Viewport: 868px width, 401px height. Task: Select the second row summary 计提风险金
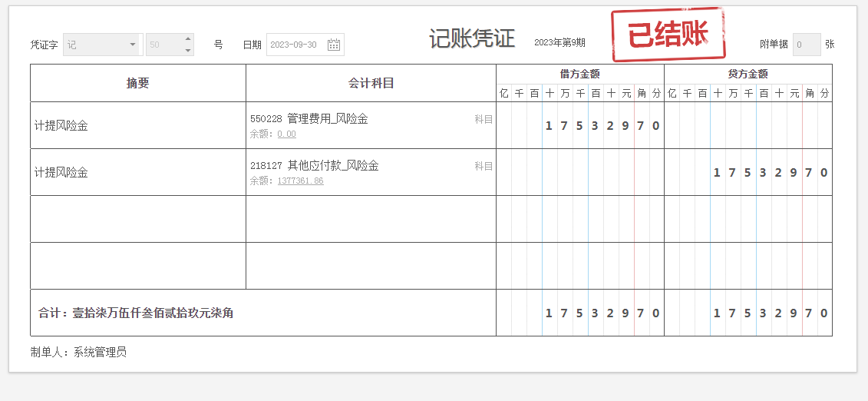click(x=61, y=173)
